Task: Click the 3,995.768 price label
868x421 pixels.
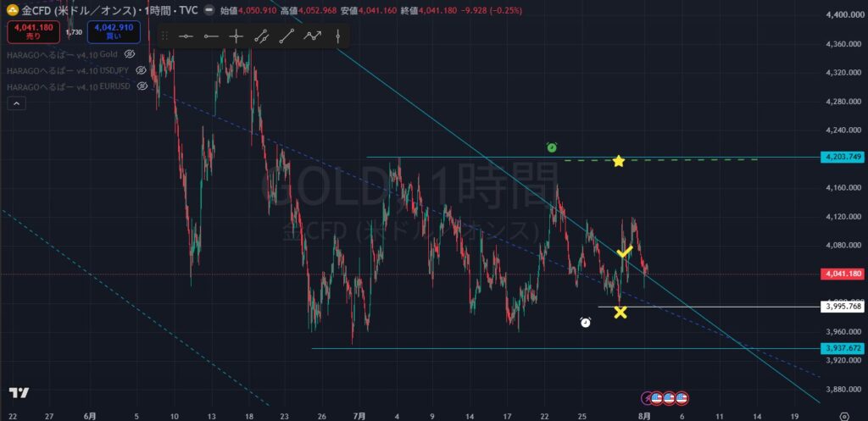Action: [842, 307]
